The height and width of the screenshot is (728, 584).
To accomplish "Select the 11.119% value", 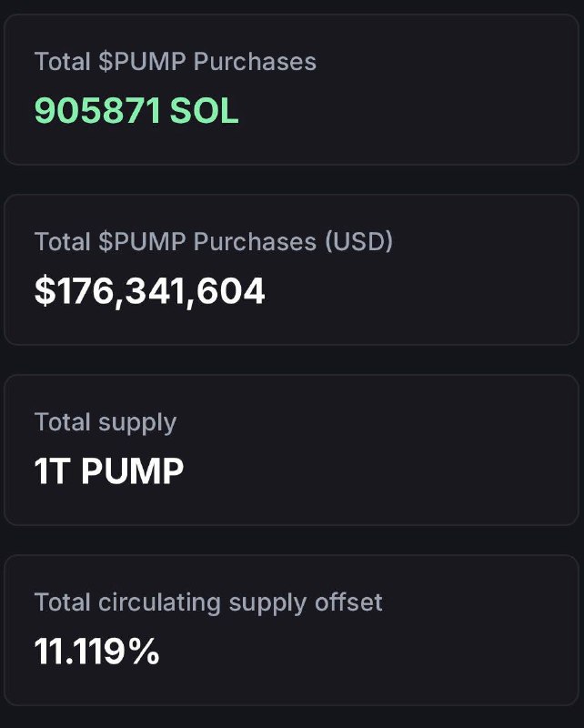I will coord(97,652).
